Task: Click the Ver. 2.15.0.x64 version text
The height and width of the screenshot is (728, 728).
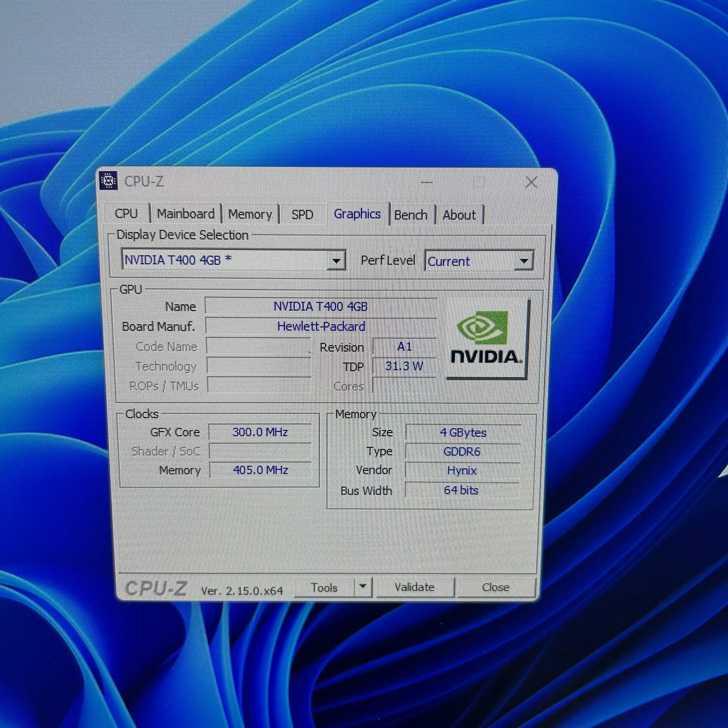Action: 242,590
